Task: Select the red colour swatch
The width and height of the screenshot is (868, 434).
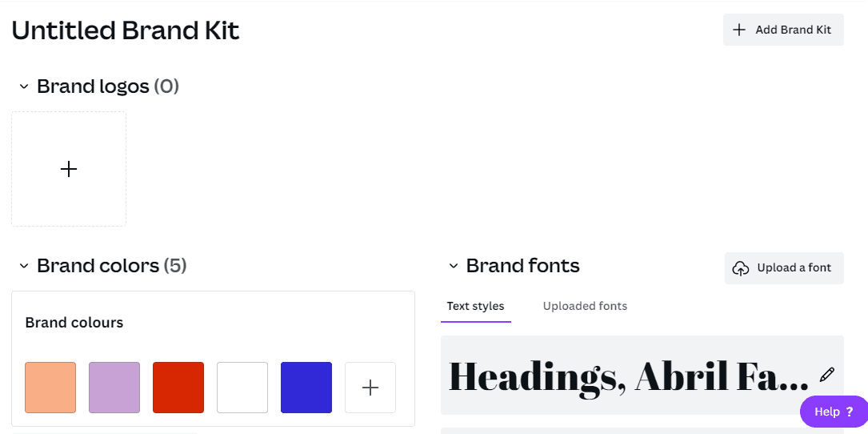Action: [178, 388]
